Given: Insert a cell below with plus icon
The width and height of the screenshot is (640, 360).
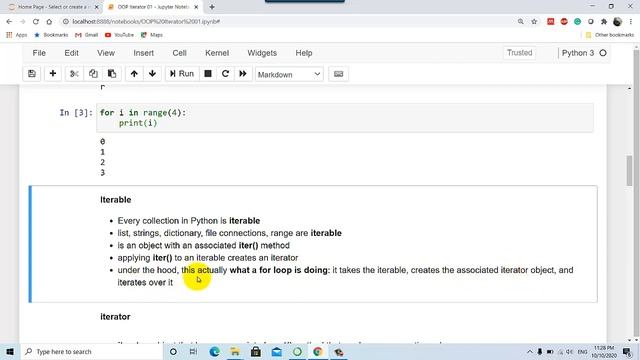Looking at the screenshot, I should [x=53, y=74].
